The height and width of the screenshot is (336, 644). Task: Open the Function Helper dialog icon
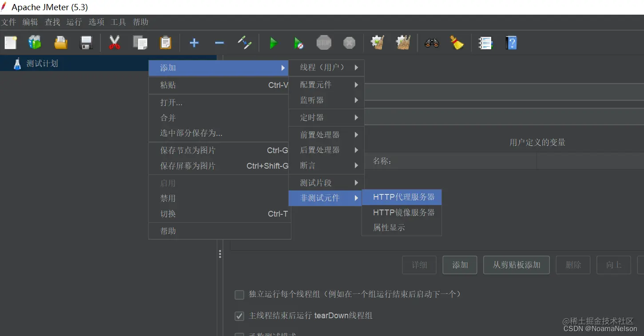click(x=485, y=43)
